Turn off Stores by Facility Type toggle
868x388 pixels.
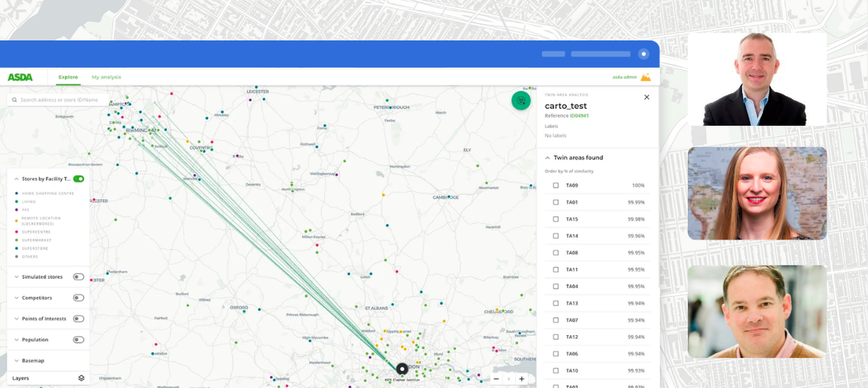pos(79,179)
